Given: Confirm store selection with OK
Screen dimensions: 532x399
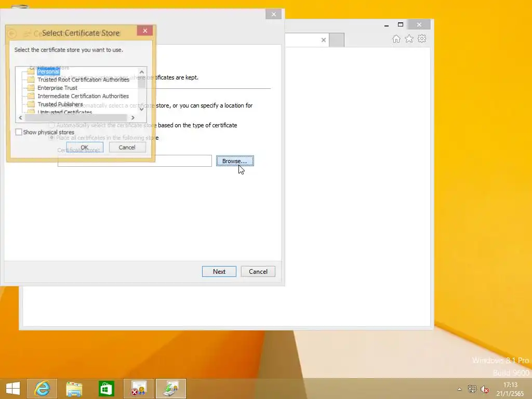Looking at the screenshot, I should tap(85, 147).
